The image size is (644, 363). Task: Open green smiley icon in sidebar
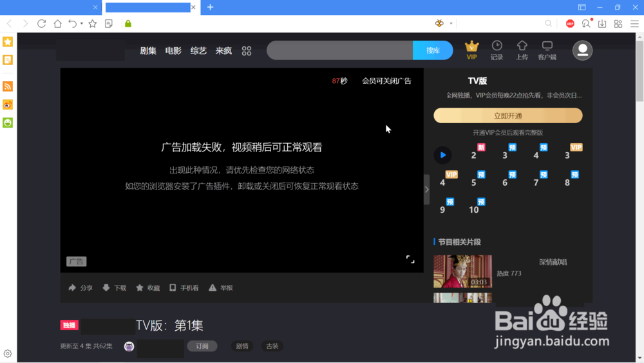8,123
